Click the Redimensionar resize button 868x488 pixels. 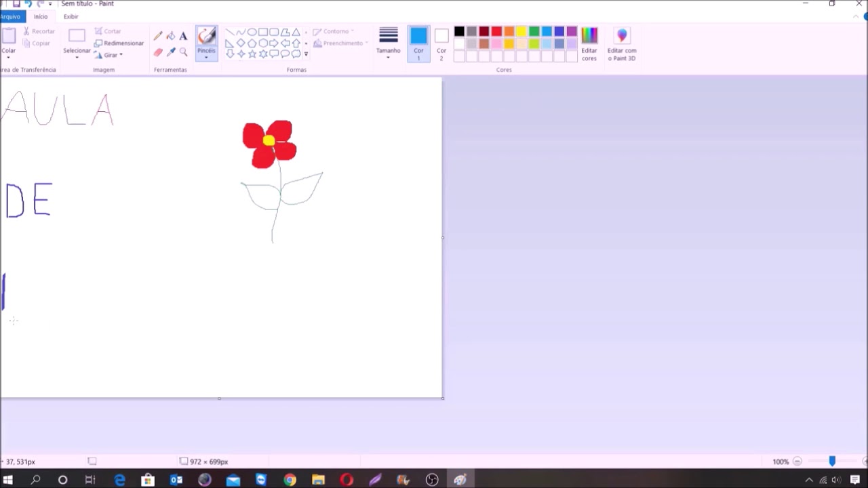(119, 43)
